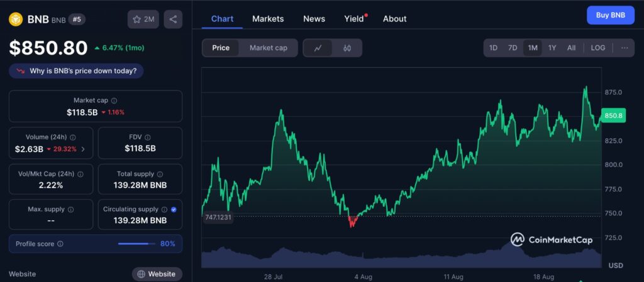Click the FDV info icon
Image resolution: width=644 pixels, height=282 pixels.
pos(148,138)
